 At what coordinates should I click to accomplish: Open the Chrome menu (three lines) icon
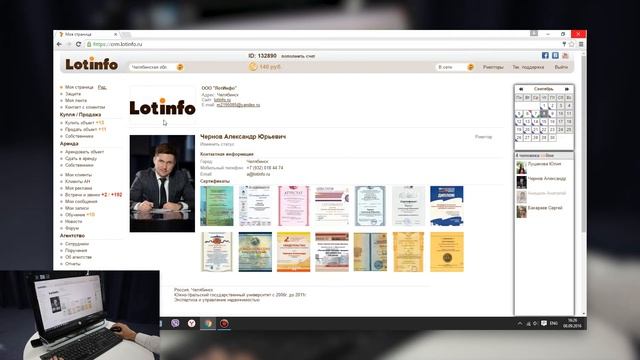[581, 44]
